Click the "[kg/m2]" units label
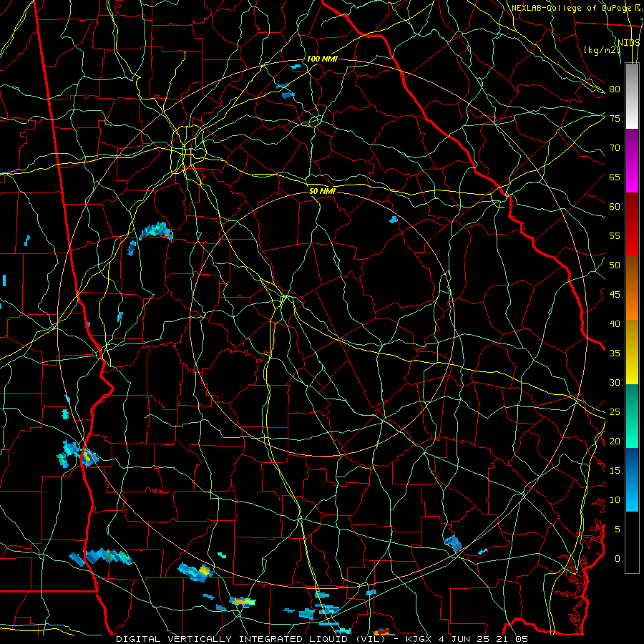Screen dimensions: 644x644 pyautogui.click(x=602, y=50)
